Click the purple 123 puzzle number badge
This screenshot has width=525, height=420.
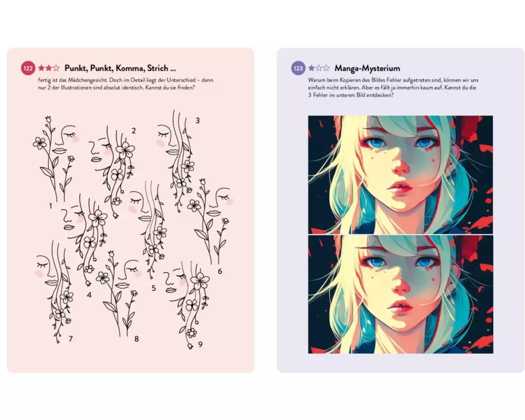pyautogui.click(x=298, y=68)
